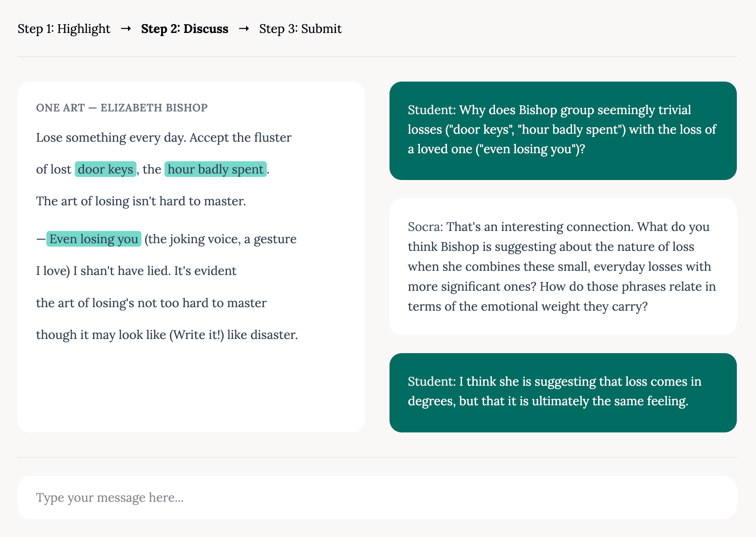Click the Student bubble about loss in degrees
The height and width of the screenshot is (537, 756).
563,391
